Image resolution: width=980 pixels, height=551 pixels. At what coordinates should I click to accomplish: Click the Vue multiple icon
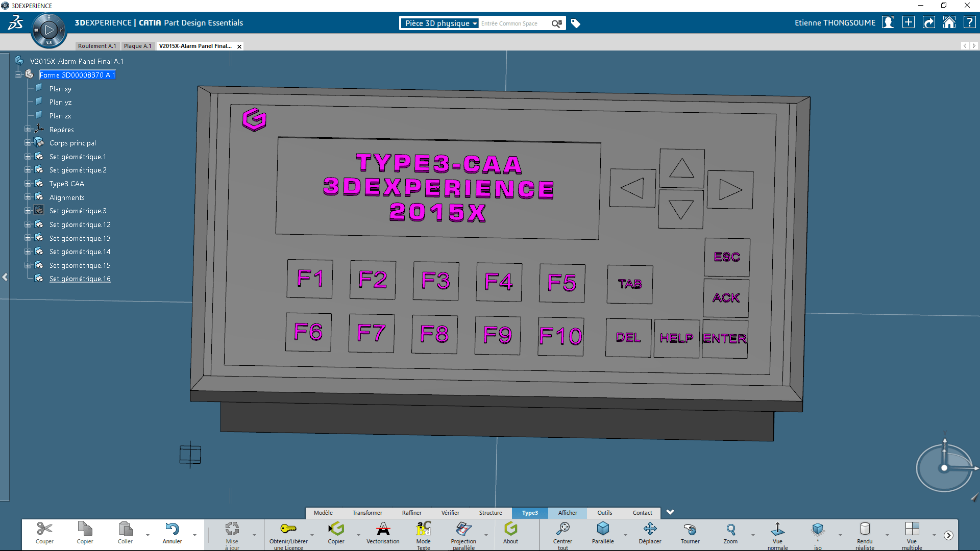(912, 529)
